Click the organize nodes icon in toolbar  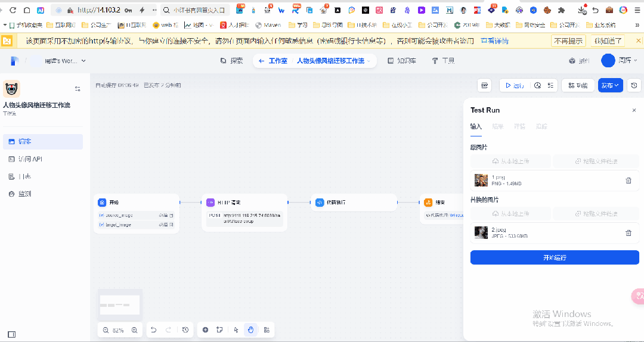267,329
